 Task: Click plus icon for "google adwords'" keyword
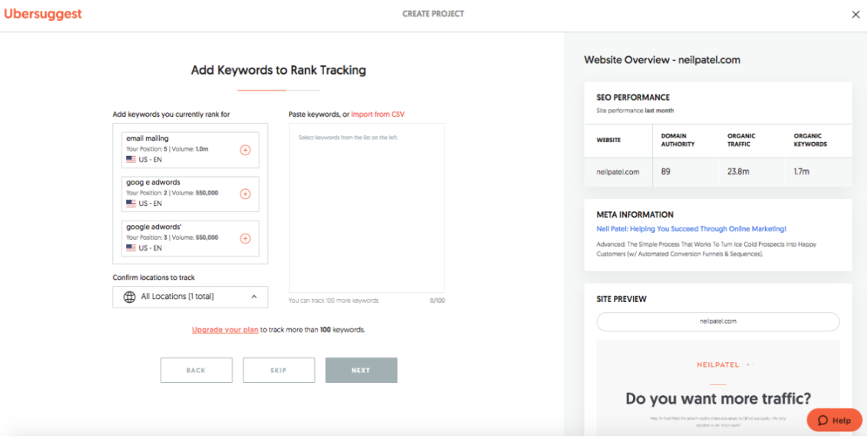[x=245, y=238]
